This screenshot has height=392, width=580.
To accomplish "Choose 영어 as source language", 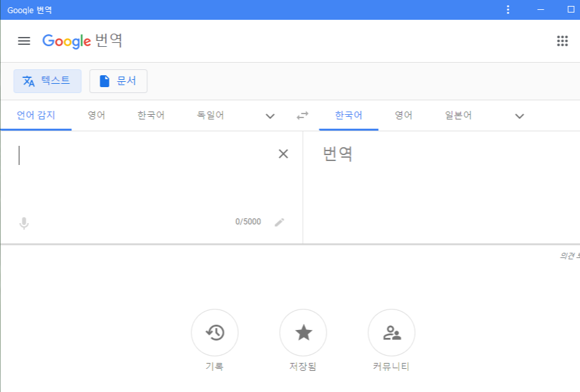I will point(96,115).
